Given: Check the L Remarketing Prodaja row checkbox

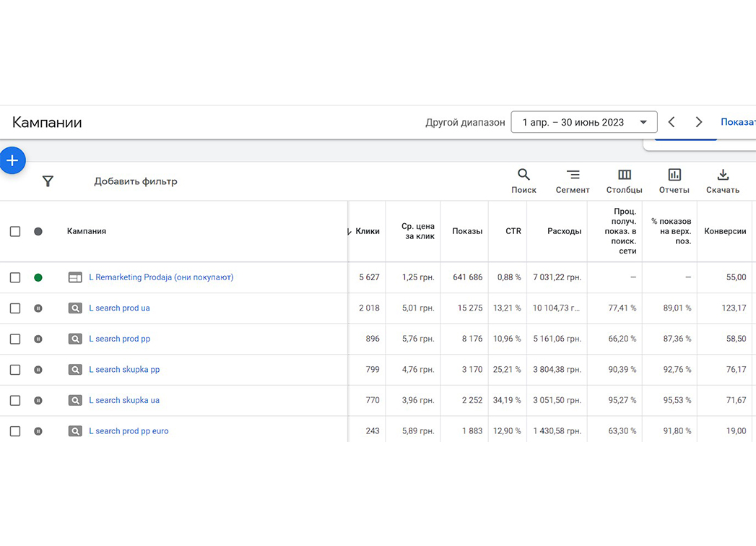Looking at the screenshot, I should (x=15, y=277).
